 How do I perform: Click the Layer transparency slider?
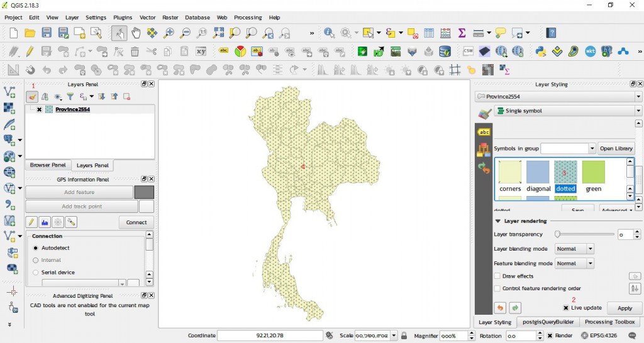(x=585, y=234)
